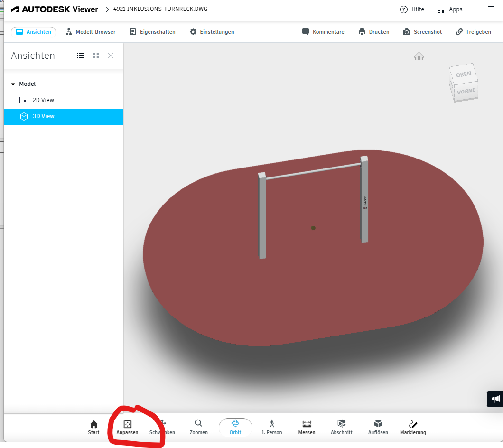Activate the Orbit tool
Screen dimensions: 503x448
coord(235,427)
